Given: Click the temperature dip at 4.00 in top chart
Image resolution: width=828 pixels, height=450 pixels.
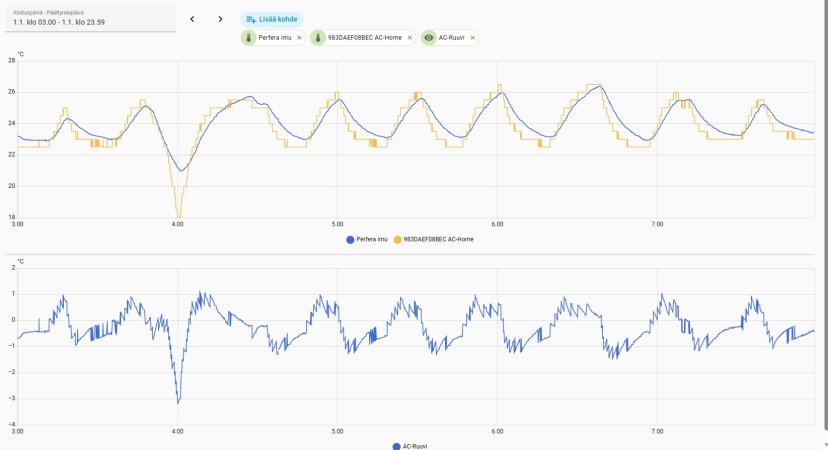Looking at the screenshot, I should pos(179,213).
